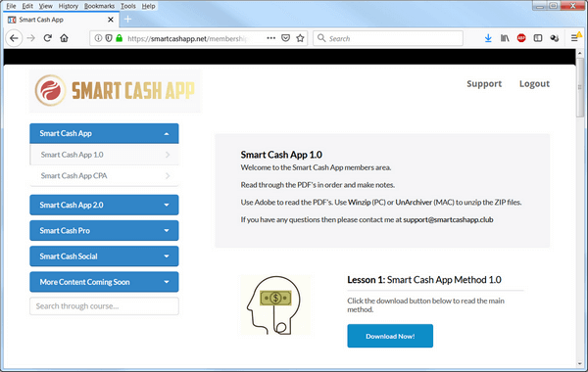Click the scrollbar up arrow
Image resolution: width=588 pixels, height=372 pixels.
(580, 53)
